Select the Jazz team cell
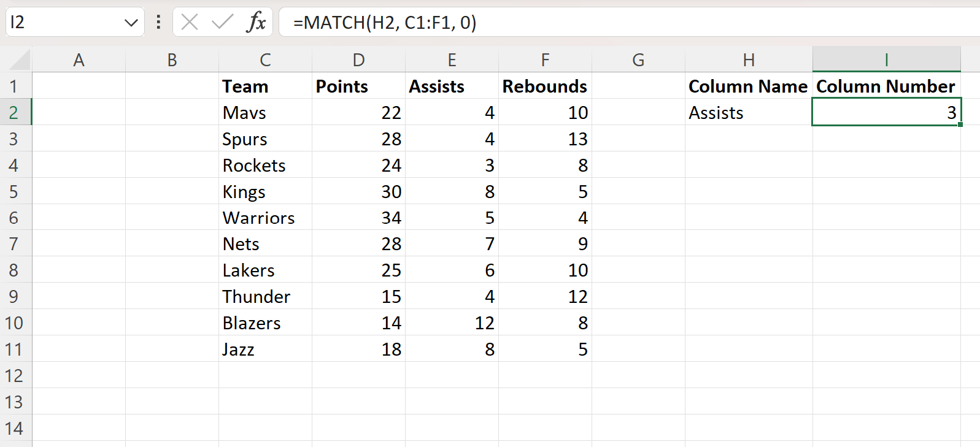 tap(265, 350)
